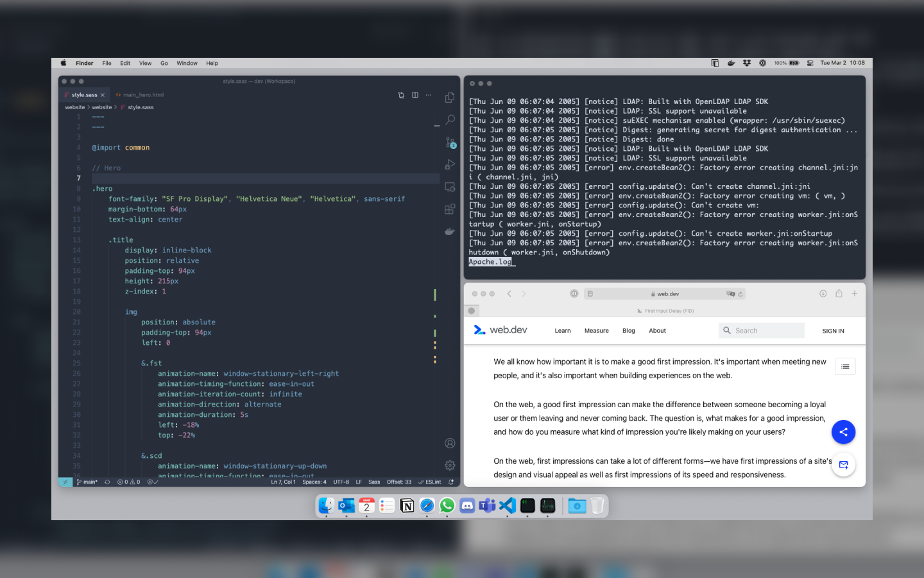Show Safari downloads
The height and width of the screenshot is (578, 924).
[x=823, y=293]
